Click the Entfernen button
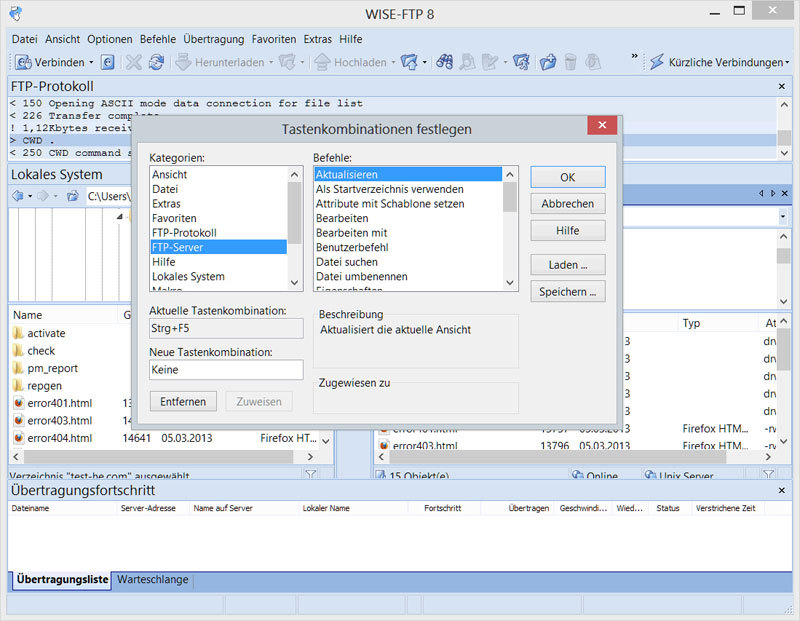The image size is (800, 621). pyautogui.click(x=183, y=402)
